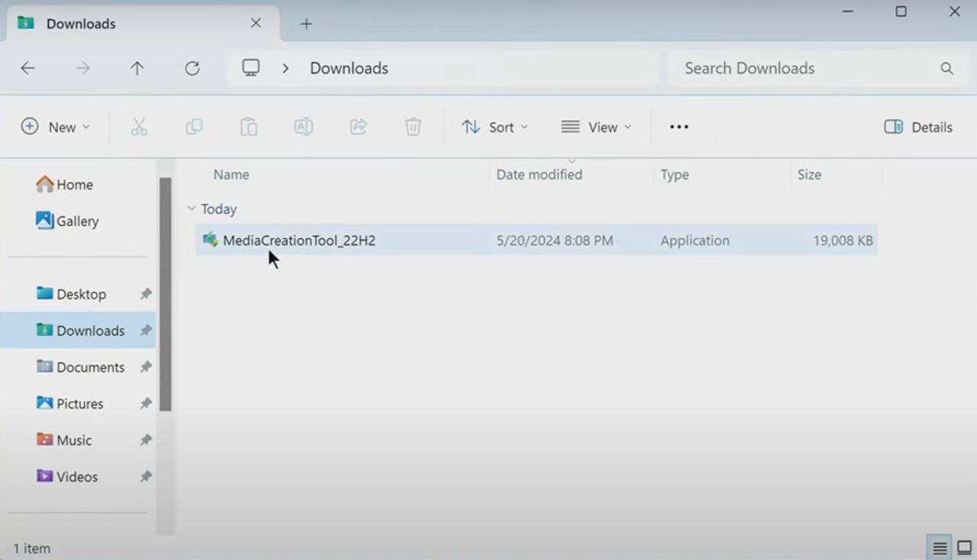
Task: Select the Rename icon on the toolbar
Action: (303, 126)
